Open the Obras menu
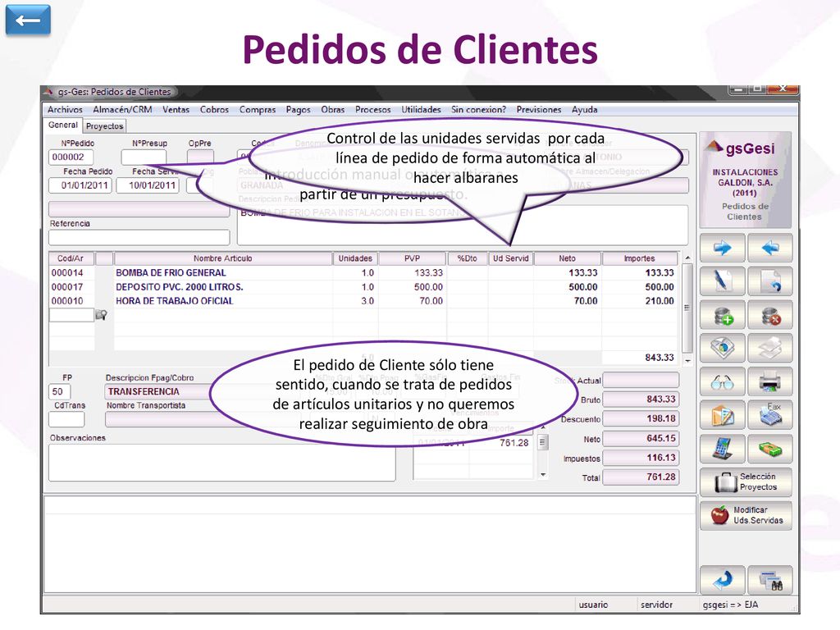This screenshot has height=630, width=840. tap(333, 109)
